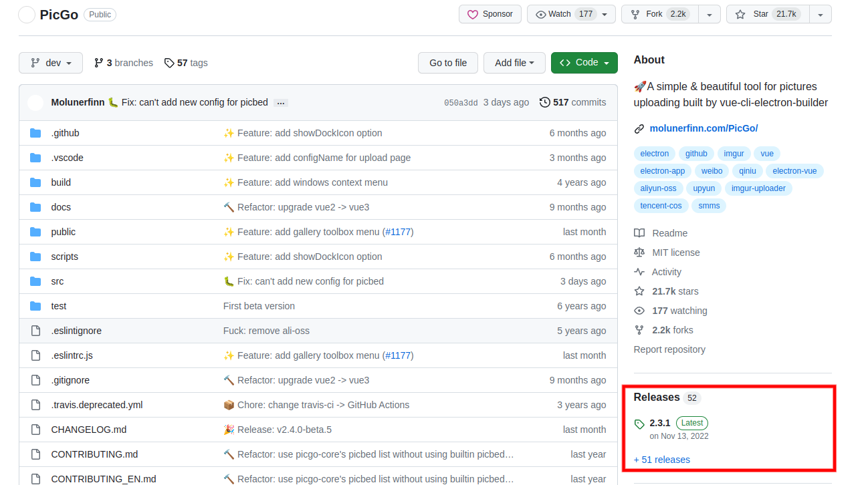Open commit 'Fuck: remove ali-oss'

pos(266,331)
